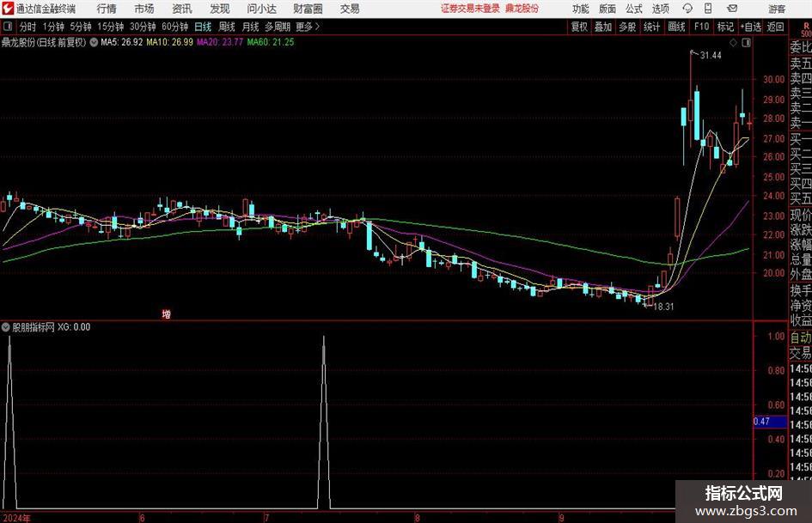Click the MA60: 21.25 indicator label
Screen dimensions: 812x523
[271, 42]
